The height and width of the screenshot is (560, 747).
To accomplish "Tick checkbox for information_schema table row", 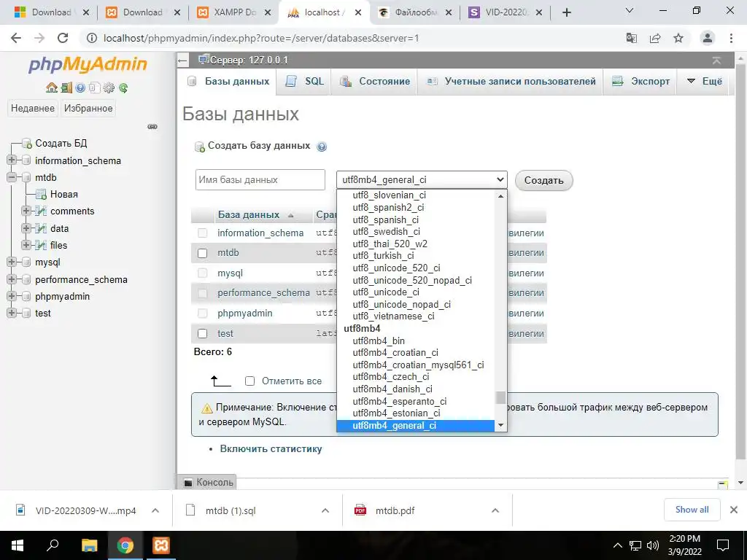I will pos(203,233).
